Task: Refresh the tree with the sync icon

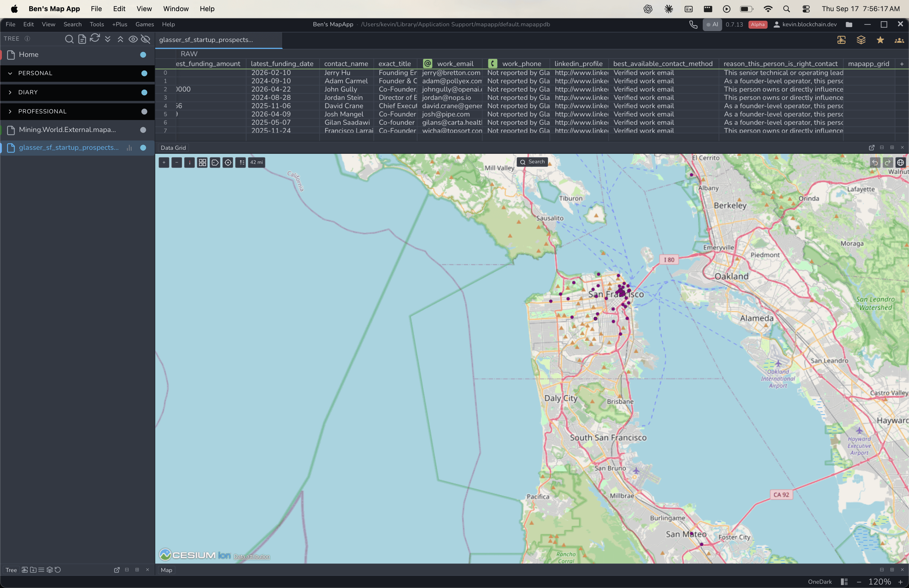Action: tap(95, 38)
